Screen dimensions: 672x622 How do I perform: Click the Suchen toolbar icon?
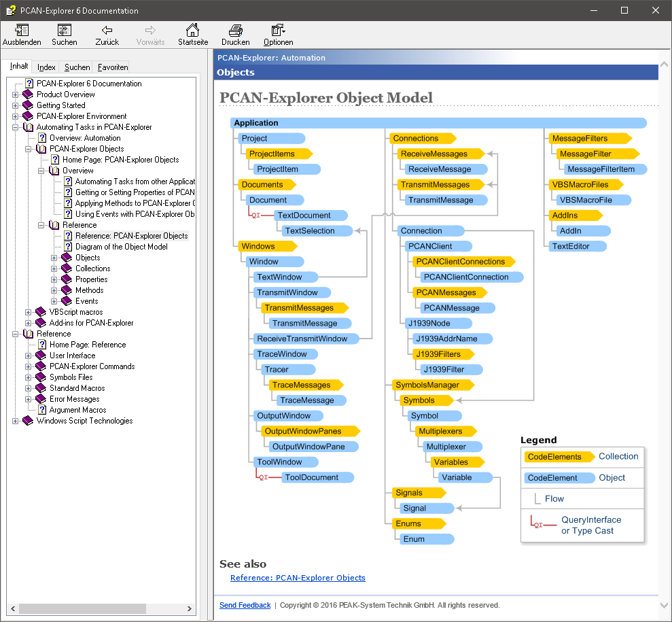click(65, 31)
